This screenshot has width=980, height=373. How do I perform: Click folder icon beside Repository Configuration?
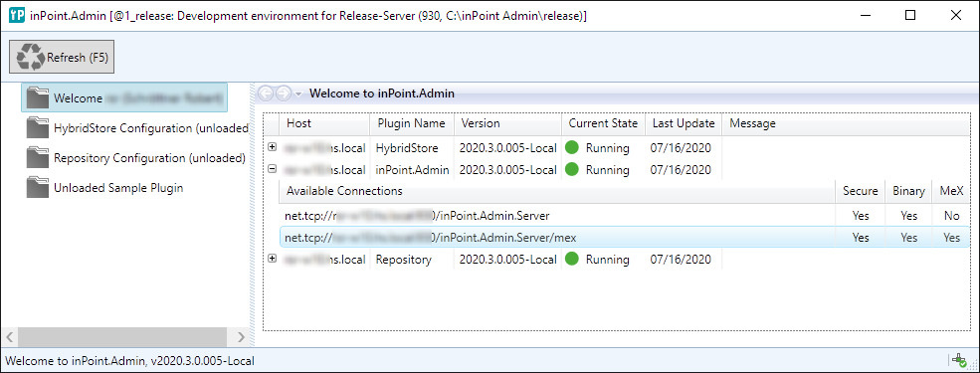click(38, 157)
